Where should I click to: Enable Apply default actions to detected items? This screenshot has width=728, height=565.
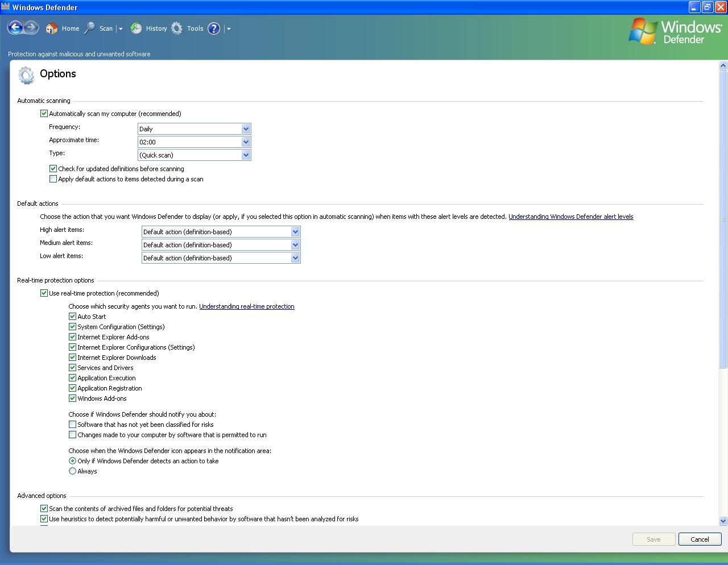tap(53, 179)
